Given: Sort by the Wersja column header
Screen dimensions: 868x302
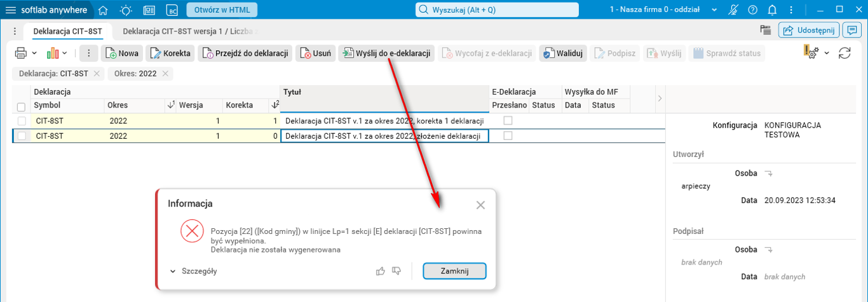Looking at the screenshot, I should 200,105.
